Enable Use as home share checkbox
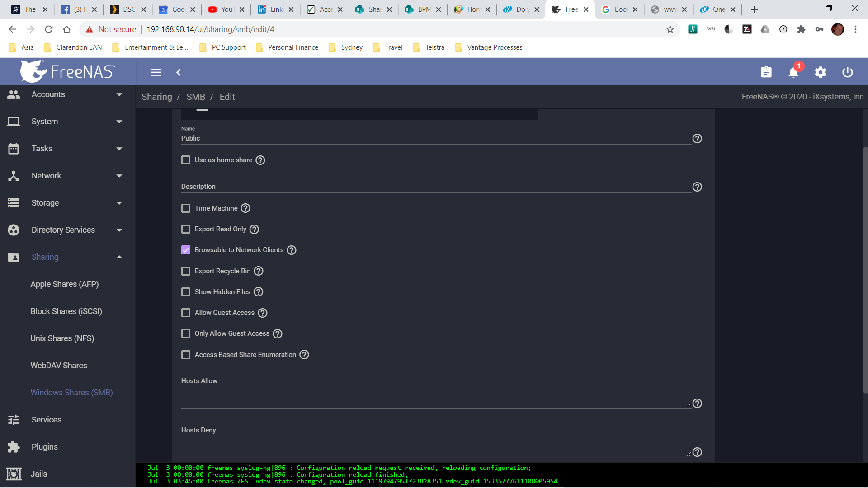Image resolution: width=868 pixels, height=488 pixels. point(186,160)
